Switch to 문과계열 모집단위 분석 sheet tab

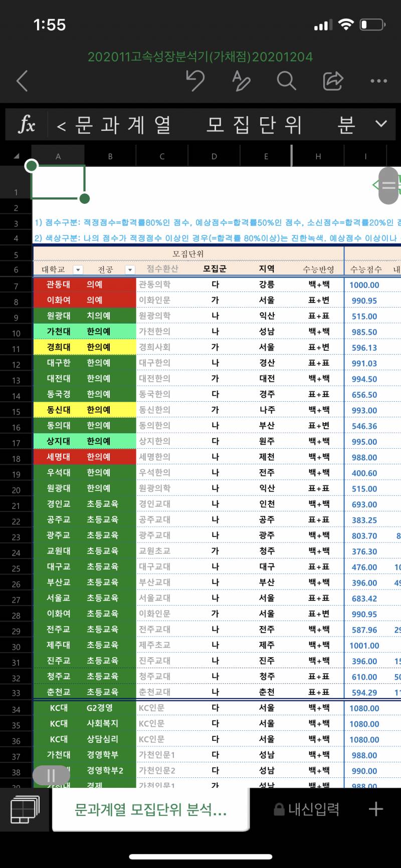[150, 809]
